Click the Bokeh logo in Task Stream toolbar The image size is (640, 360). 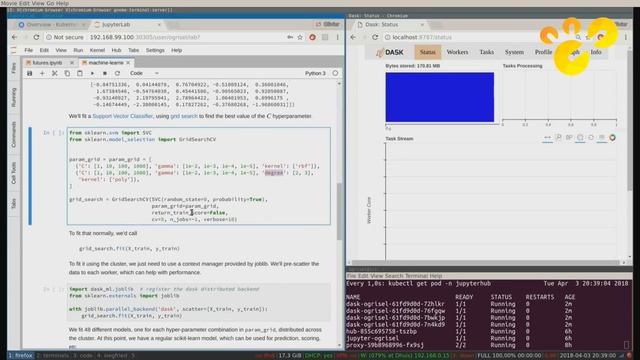pyautogui.click(x=612, y=138)
